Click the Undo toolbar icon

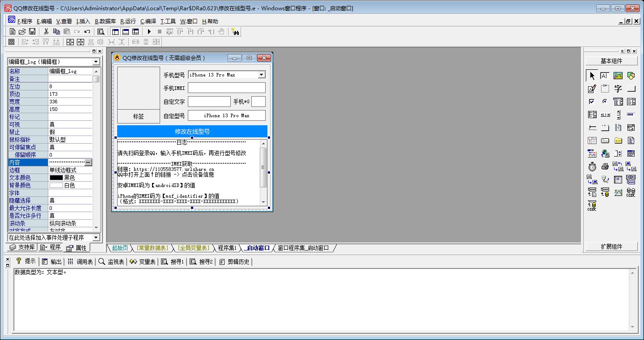click(87, 31)
